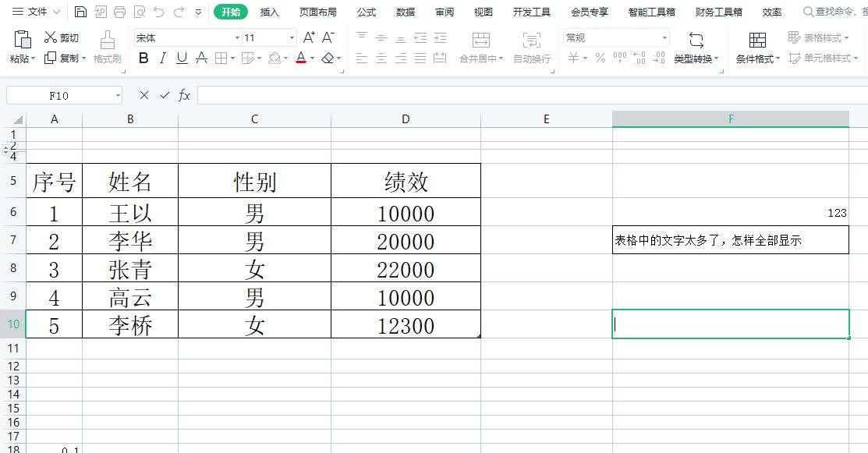The image size is (868, 453).
Task: Click Increase decimal places icon
Action: pos(639,58)
